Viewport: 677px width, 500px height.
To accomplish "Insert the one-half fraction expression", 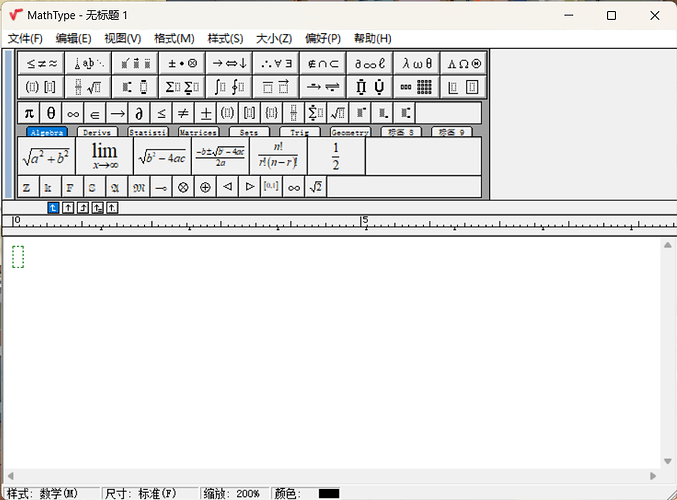I will tap(336, 156).
